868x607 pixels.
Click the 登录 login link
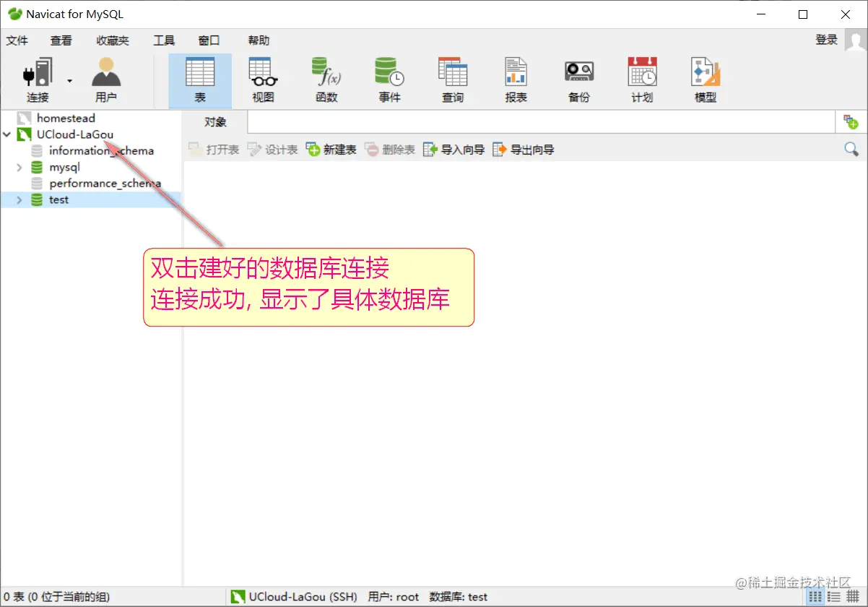coord(827,40)
